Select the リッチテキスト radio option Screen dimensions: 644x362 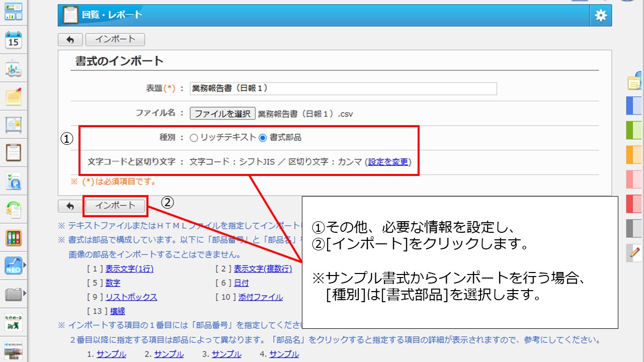click(194, 137)
